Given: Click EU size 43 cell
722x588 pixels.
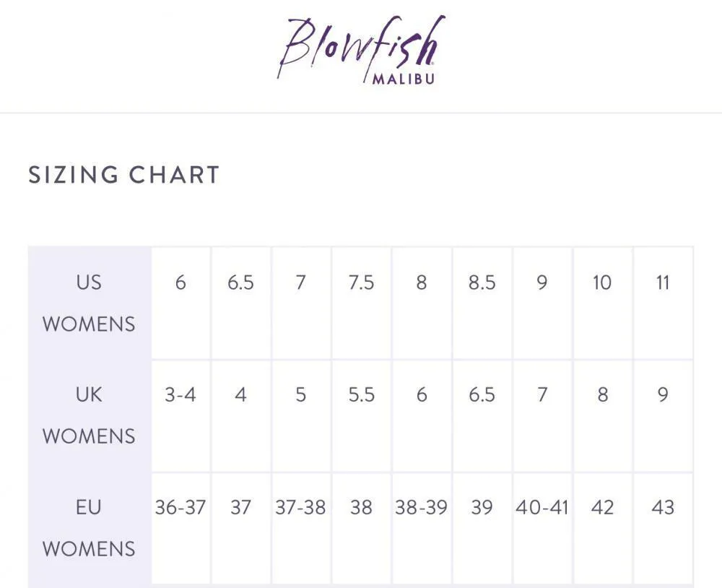Looking at the screenshot, I should coord(663,508).
